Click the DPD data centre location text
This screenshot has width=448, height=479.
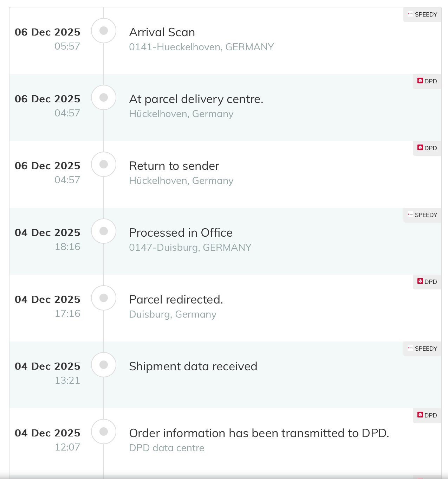(x=167, y=448)
